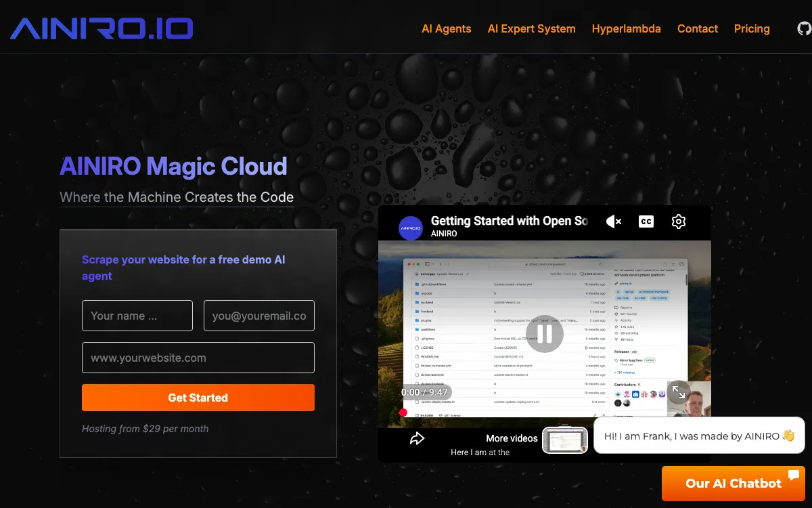Click the 'More videos' label
The height and width of the screenshot is (508, 812).
tap(512, 438)
